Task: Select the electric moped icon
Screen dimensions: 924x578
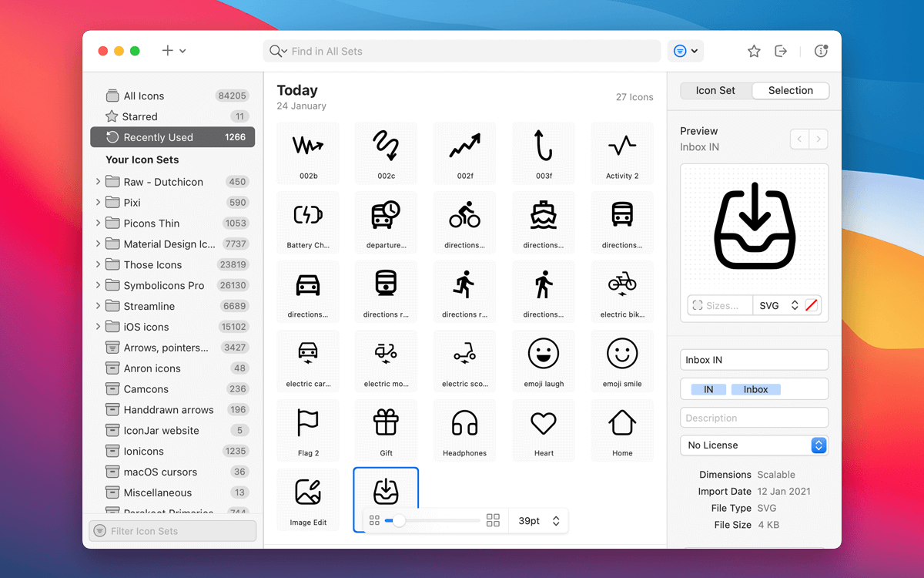Action: 387,361
